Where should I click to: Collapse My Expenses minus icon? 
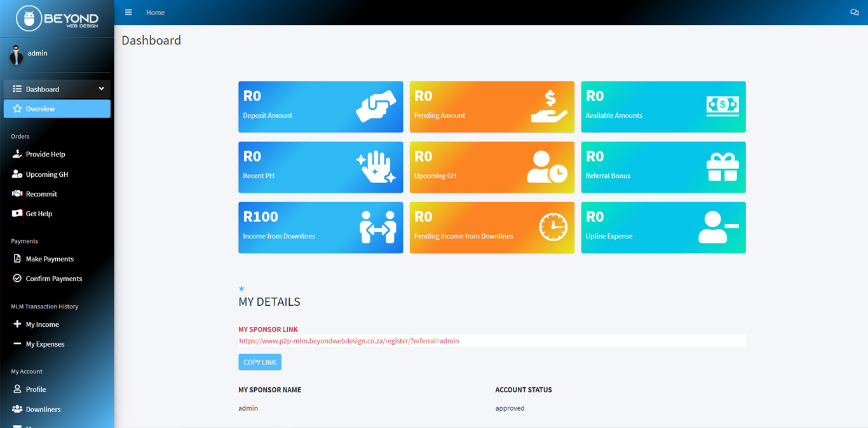tap(17, 344)
